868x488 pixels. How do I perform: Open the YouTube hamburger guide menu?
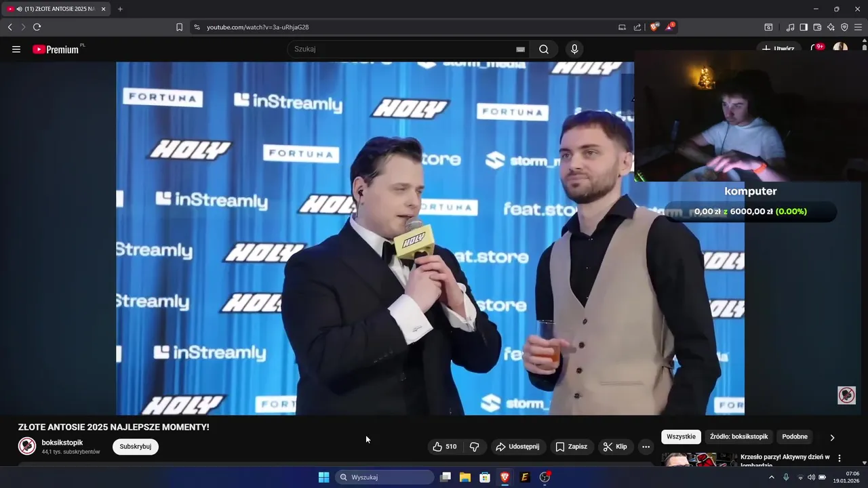click(x=16, y=49)
